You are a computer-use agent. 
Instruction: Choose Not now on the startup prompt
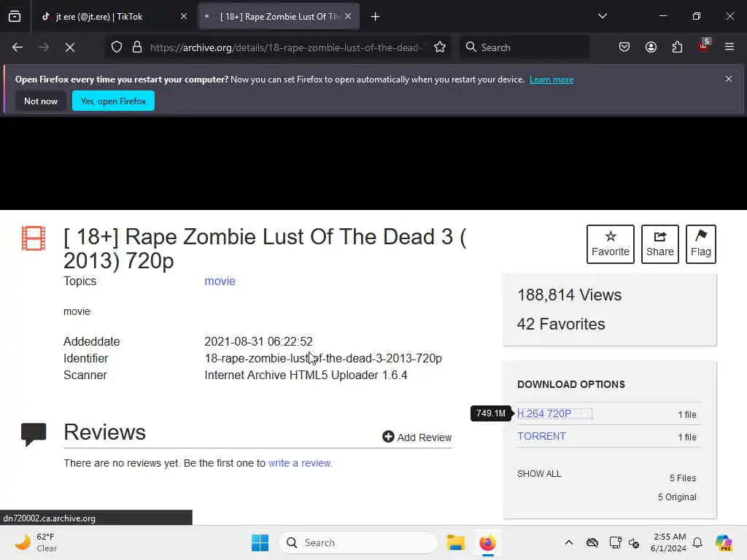41,101
